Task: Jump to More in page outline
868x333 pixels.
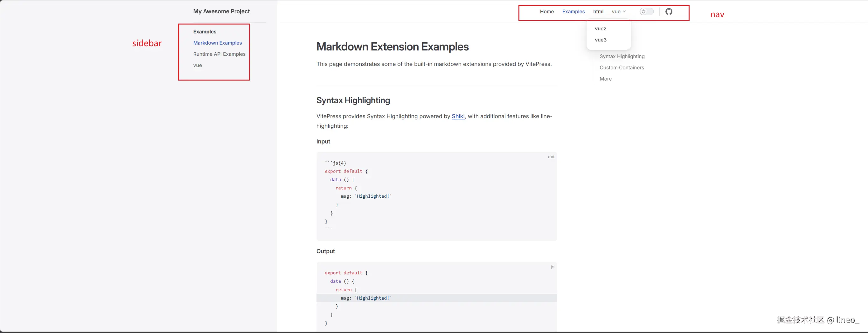Action: coord(606,79)
